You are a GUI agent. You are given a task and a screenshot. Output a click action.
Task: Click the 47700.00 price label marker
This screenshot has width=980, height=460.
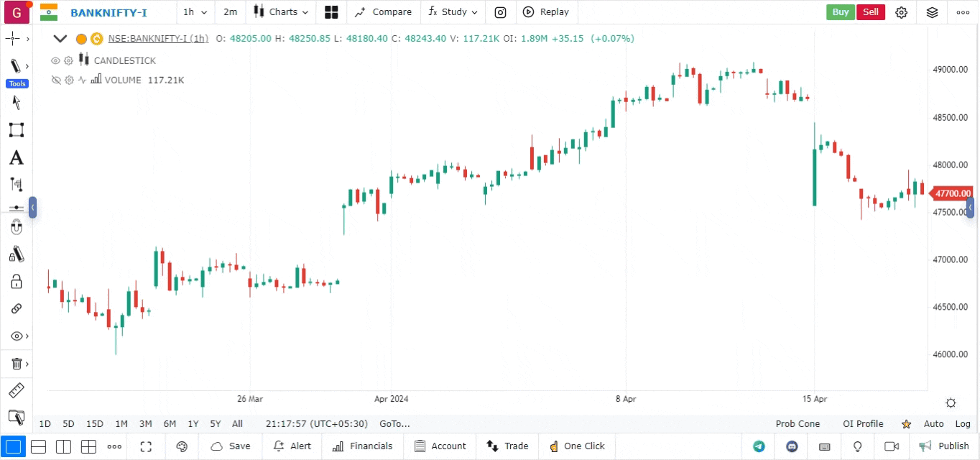coord(952,193)
